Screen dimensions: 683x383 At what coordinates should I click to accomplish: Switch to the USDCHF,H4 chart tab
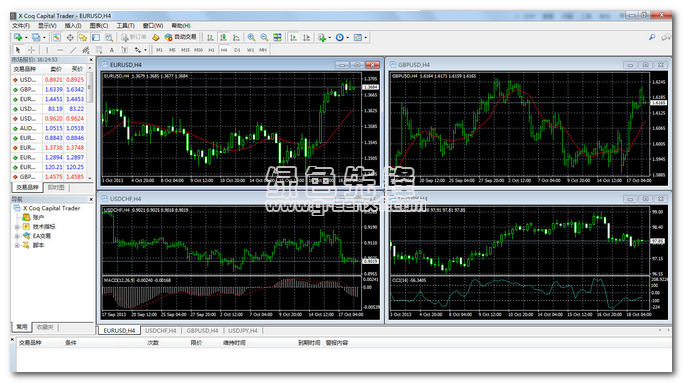160,331
